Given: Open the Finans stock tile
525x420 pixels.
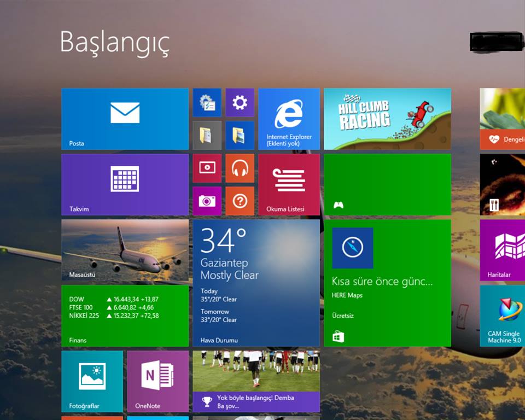Looking at the screenshot, I should click(125, 316).
